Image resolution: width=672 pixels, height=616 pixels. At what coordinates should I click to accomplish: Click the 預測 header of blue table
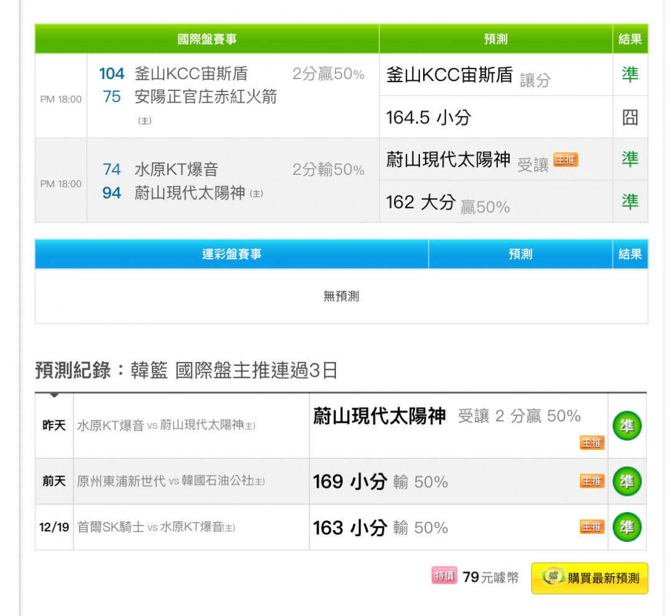520,254
